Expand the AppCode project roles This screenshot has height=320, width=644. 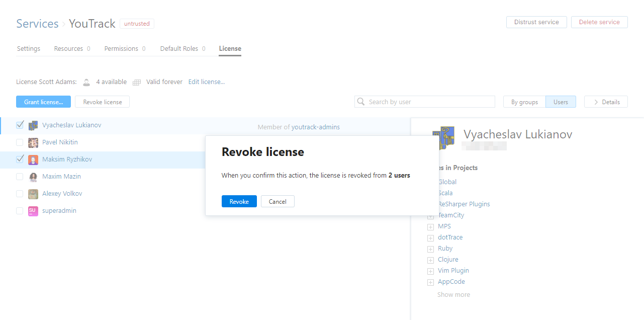(x=430, y=282)
